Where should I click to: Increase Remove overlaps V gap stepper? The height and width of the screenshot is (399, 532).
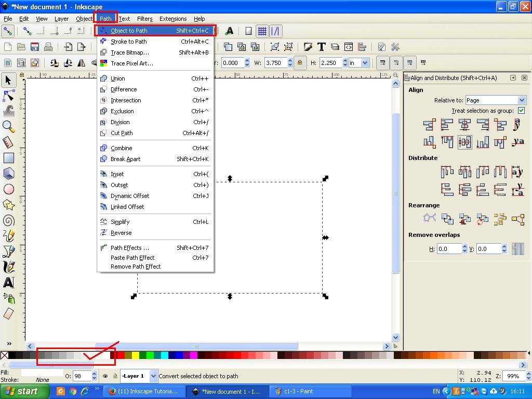click(x=504, y=247)
